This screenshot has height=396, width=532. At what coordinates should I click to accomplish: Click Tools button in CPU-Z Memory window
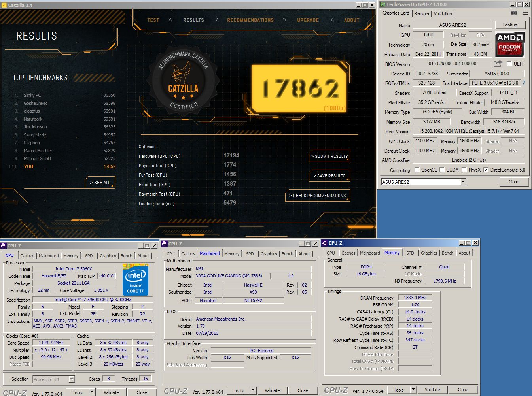pos(399,390)
